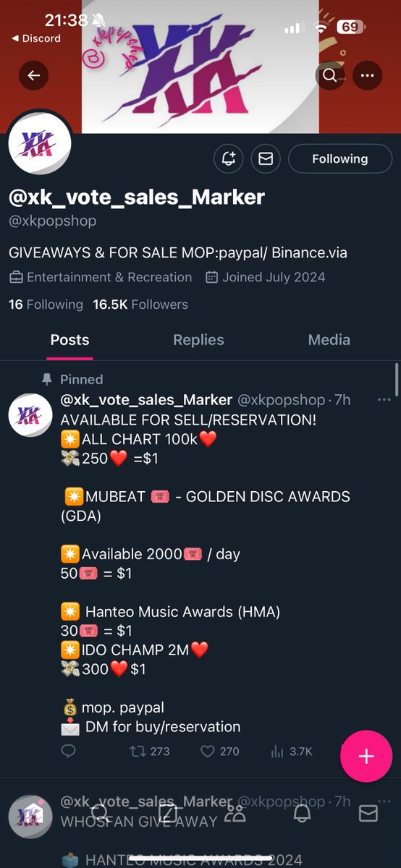Select the Posts tab

[70, 340]
